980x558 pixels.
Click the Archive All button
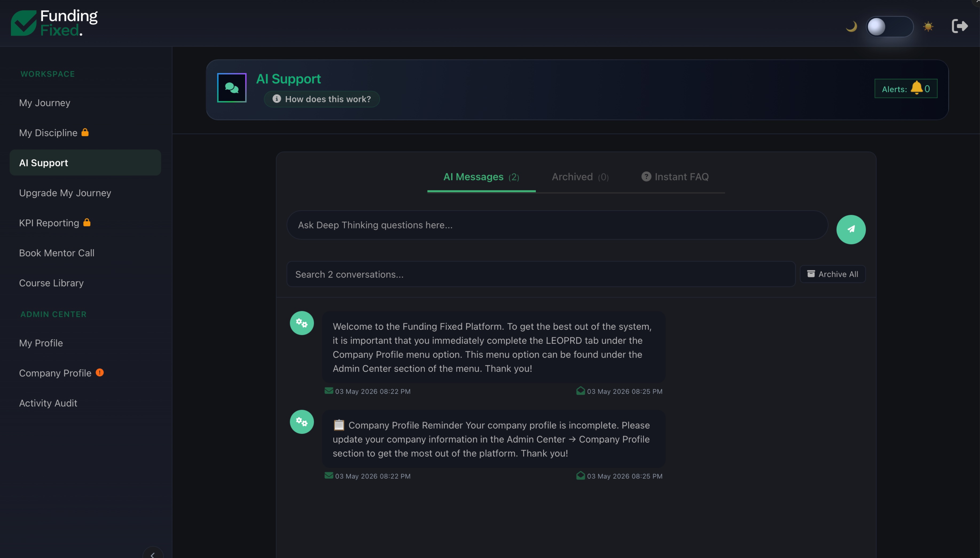[832, 274]
